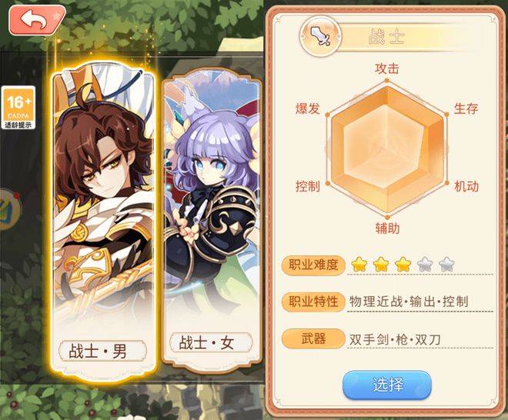Click the 辅助 stat label

pos(387,228)
